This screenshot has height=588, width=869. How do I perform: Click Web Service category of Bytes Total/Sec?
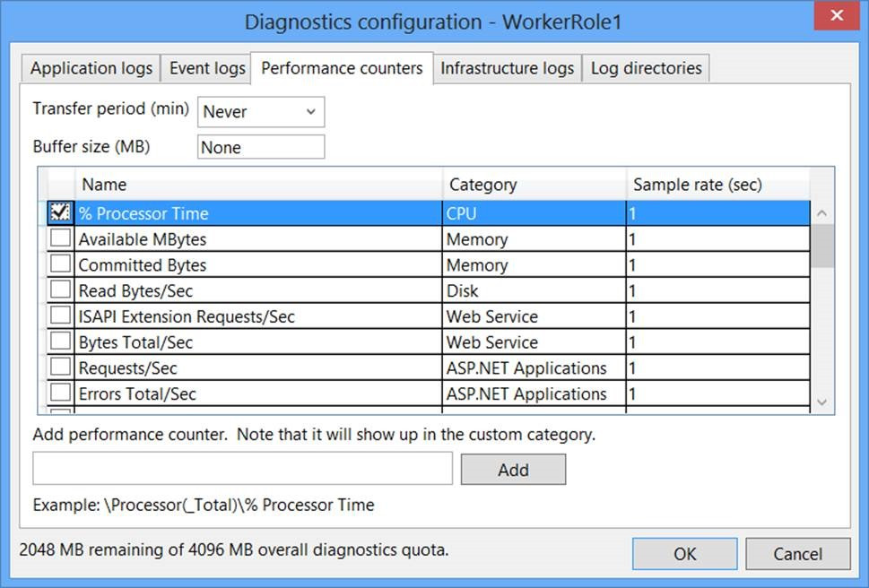[534, 342]
